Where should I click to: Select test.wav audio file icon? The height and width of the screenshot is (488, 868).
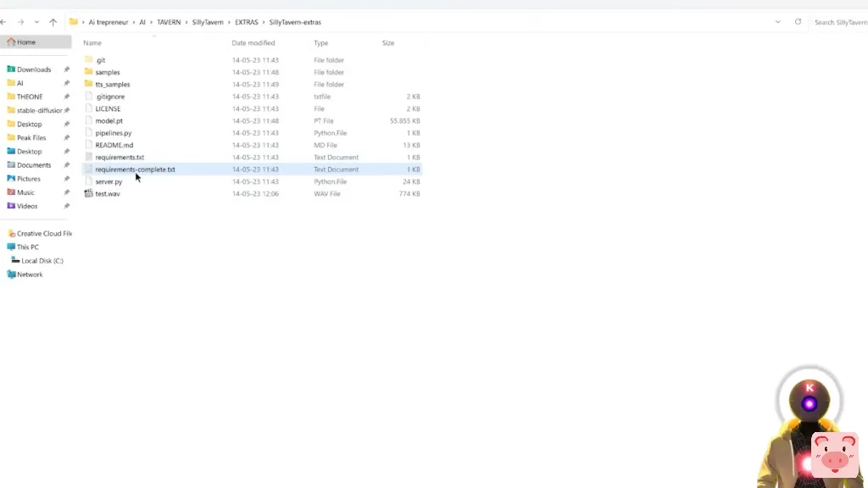point(88,194)
